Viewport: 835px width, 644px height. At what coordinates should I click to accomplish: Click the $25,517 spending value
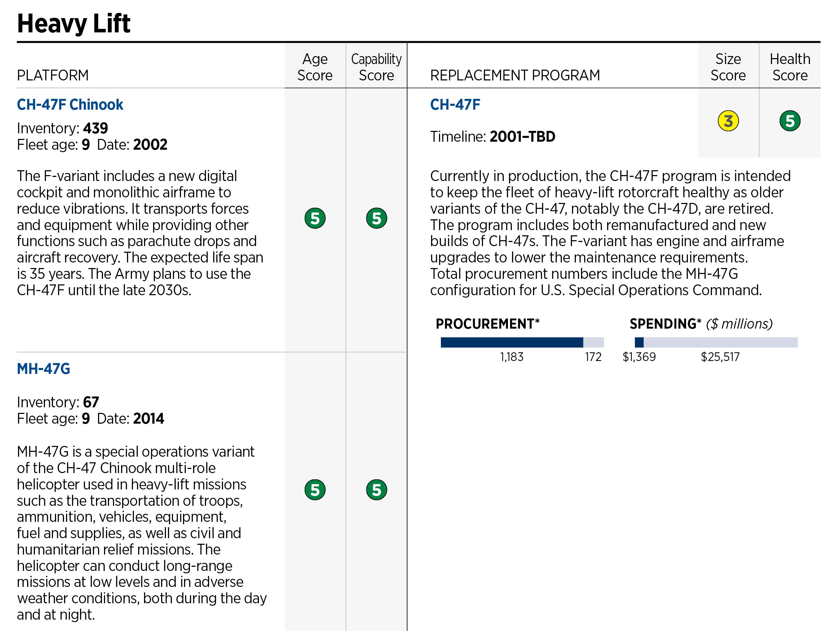click(720, 357)
